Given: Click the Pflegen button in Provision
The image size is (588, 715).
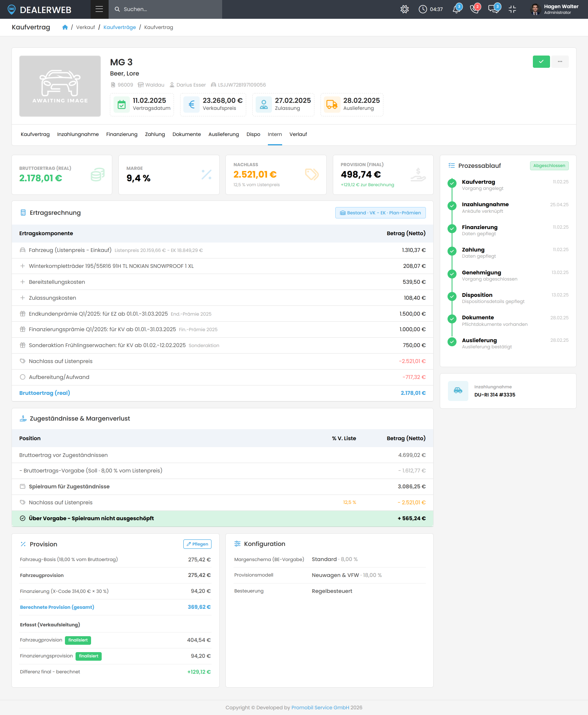Looking at the screenshot, I should click(x=197, y=544).
